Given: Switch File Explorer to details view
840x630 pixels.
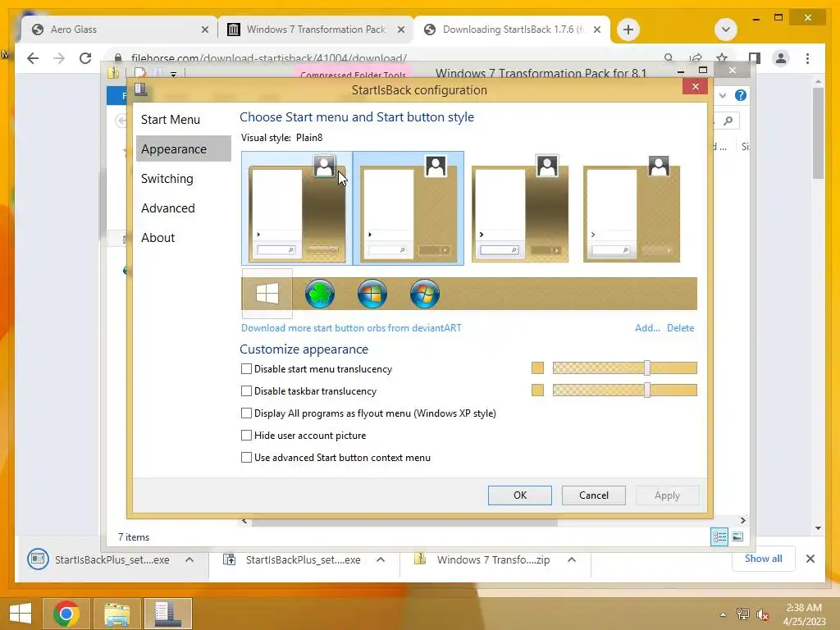Looking at the screenshot, I should [x=719, y=536].
